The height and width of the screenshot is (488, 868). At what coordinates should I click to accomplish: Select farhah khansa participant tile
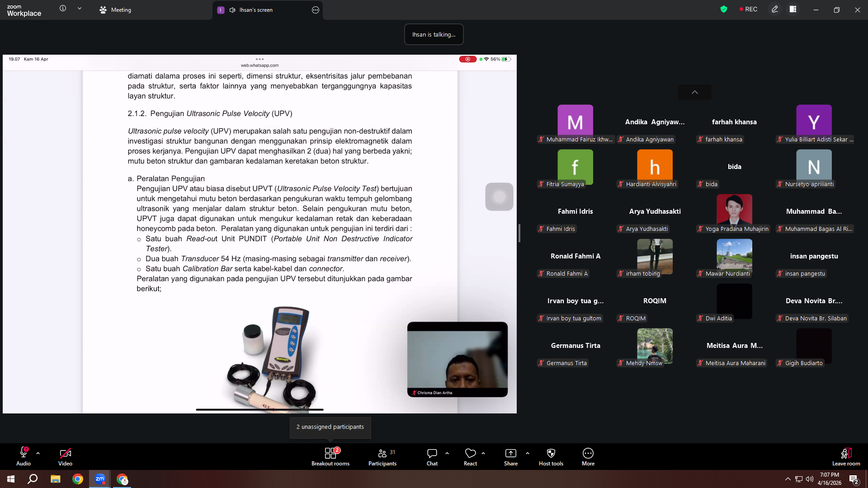pyautogui.click(x=734, y=124)
